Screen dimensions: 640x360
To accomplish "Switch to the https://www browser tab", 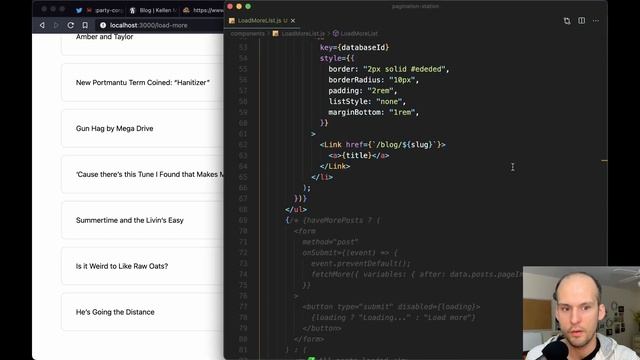I will point(203,10).
